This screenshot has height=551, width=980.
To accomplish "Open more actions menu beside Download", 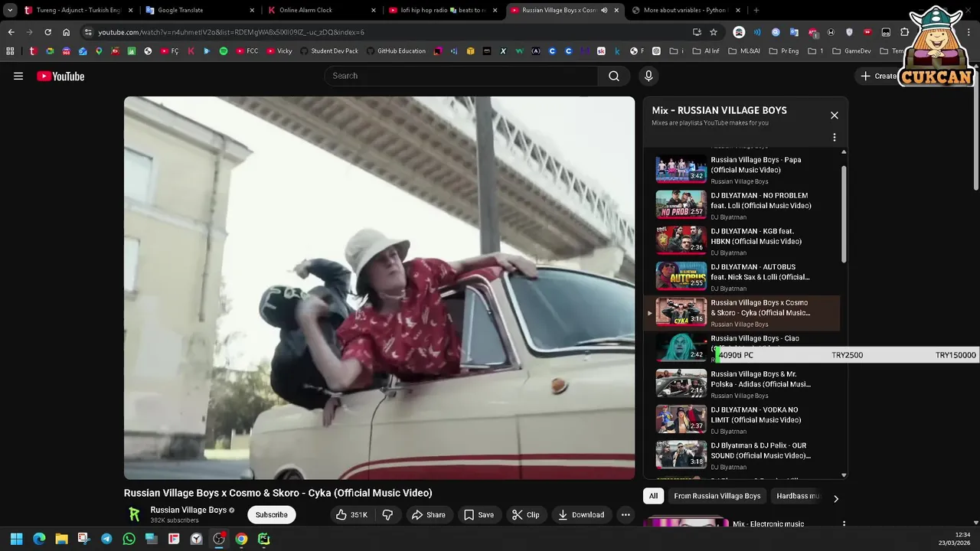I will point(626,515).
